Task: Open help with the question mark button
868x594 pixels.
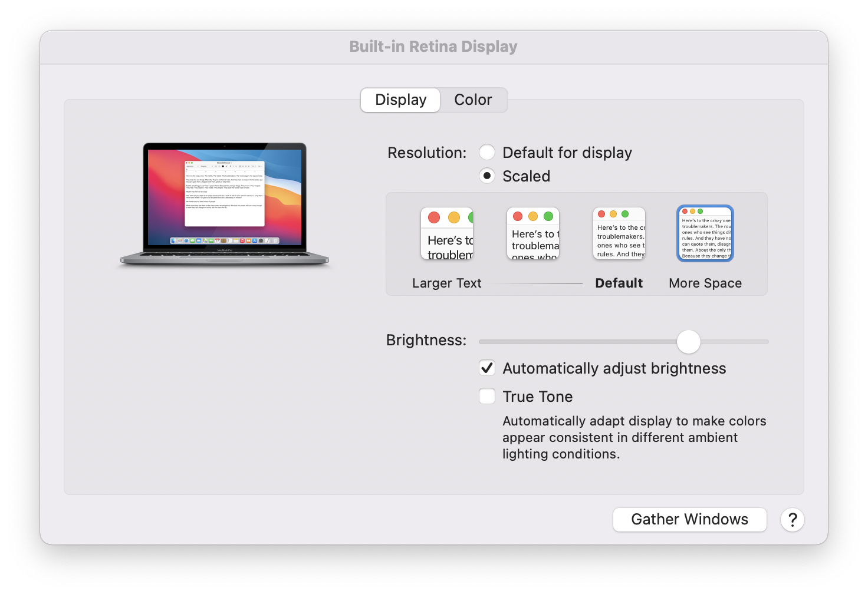Action: coord(793,520)
